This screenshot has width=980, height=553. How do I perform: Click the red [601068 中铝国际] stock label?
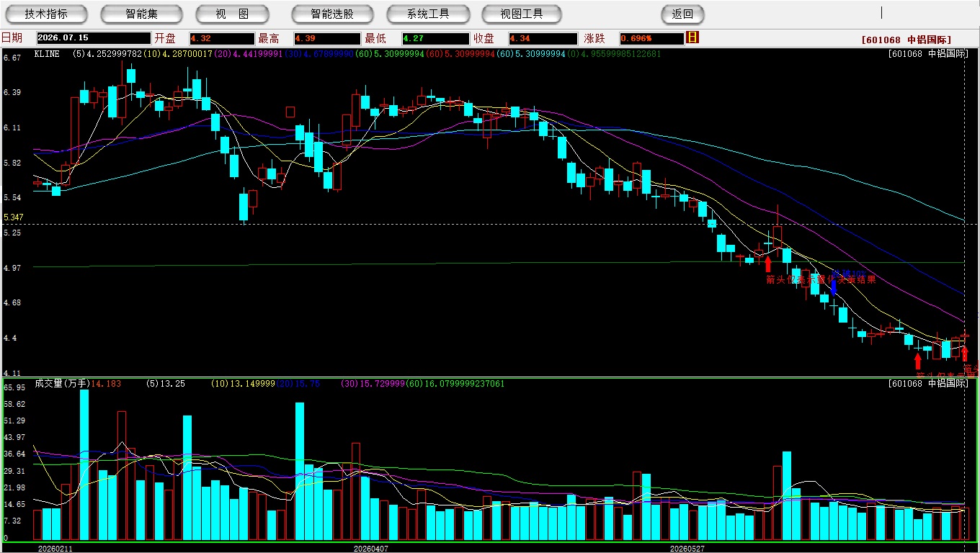[x=906, y=40]
